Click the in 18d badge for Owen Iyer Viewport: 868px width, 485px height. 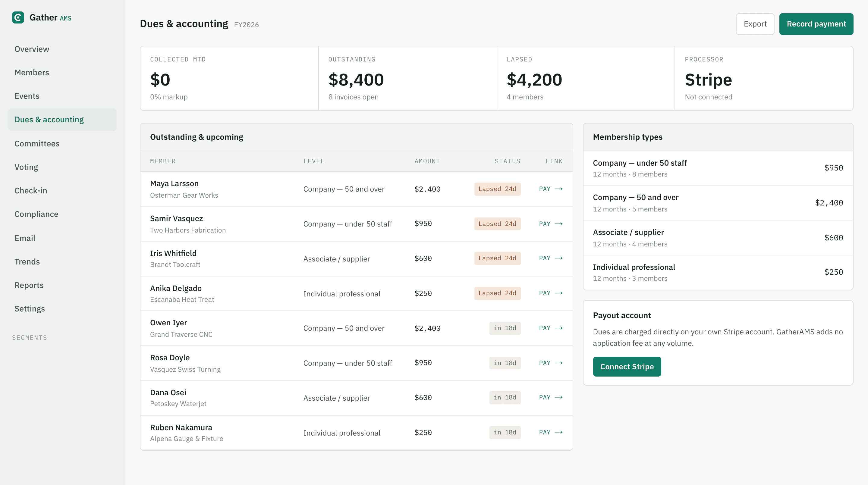(505, 328)
